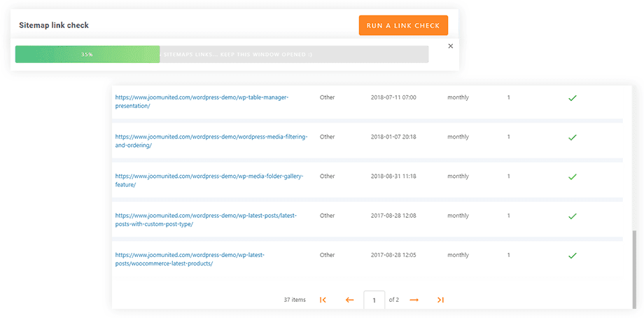This screenshot has height=318, width=644.
Task: Jump to the last page of results
Action: click(x=440, y=300)
